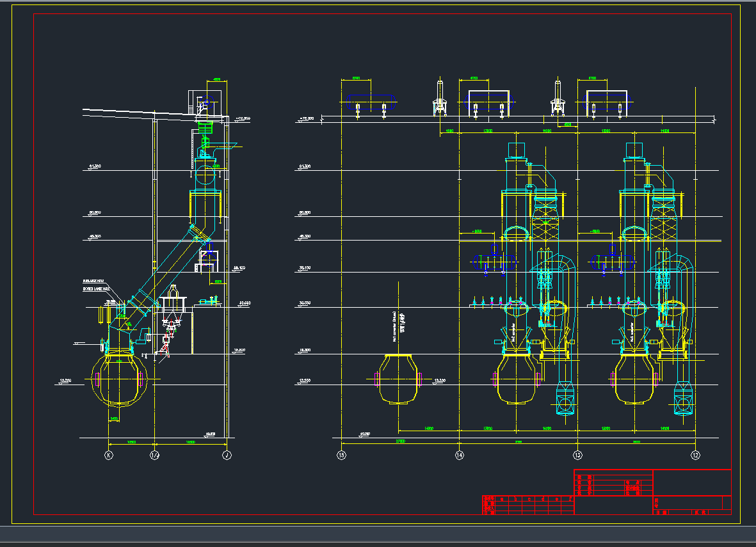Click the 61.300 elevation label in left section

click(x=93, y=166)
